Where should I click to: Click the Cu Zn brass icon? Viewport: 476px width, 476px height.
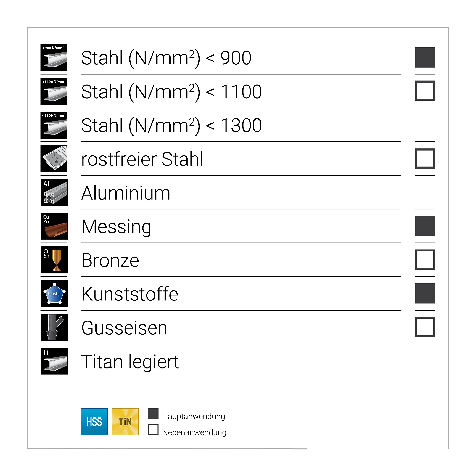tap(54, 226)
